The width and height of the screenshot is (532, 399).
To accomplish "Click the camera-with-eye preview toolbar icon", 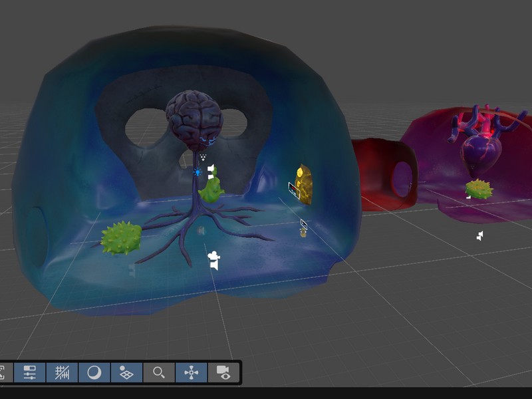I will (x=223, y=372).
